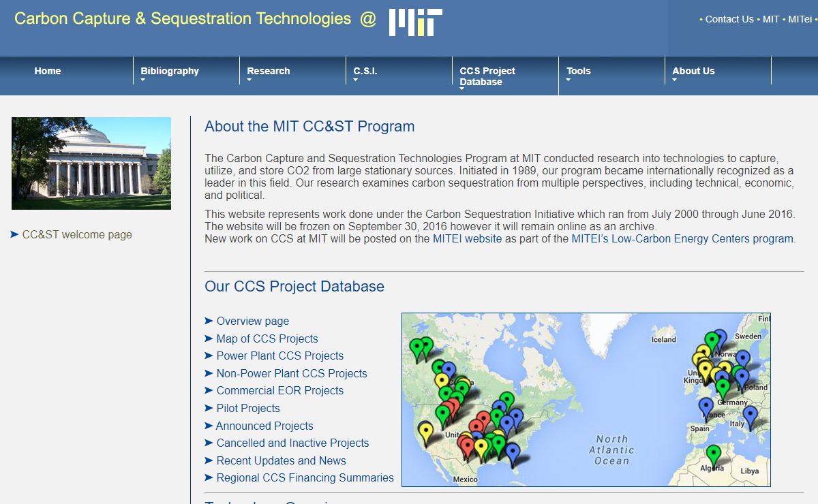The image size is (818, 504).
Task: Click the 'About the MIT CC&ST Program' heading
Action: [x=309, y=127]
